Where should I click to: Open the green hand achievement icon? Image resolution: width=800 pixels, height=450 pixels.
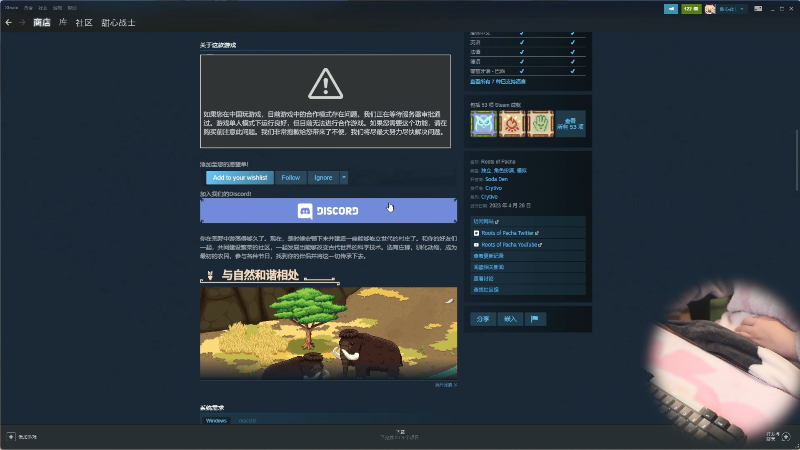tap(541, 123)
